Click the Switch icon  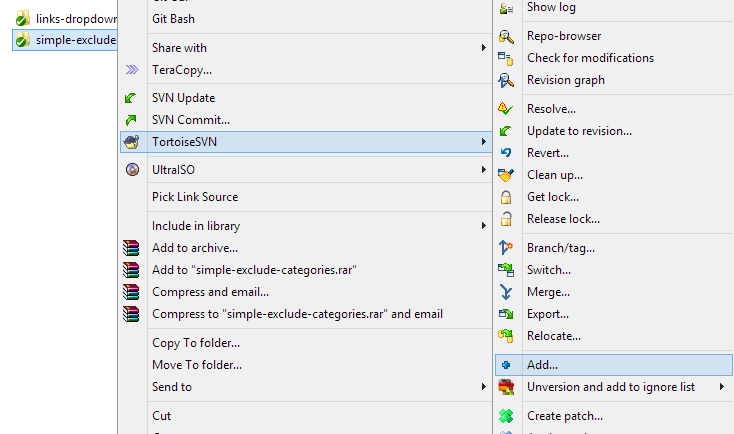(506, 270)
